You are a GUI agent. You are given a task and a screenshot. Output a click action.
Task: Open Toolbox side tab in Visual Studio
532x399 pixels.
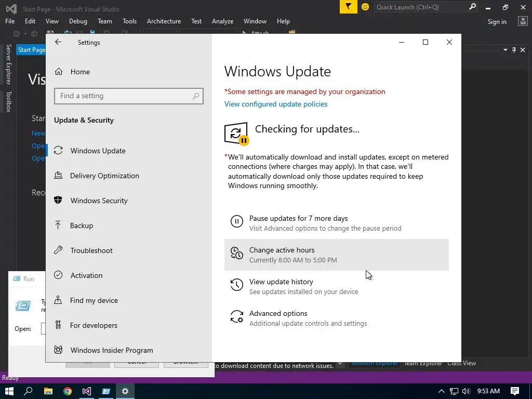click(x=8, y=101)
